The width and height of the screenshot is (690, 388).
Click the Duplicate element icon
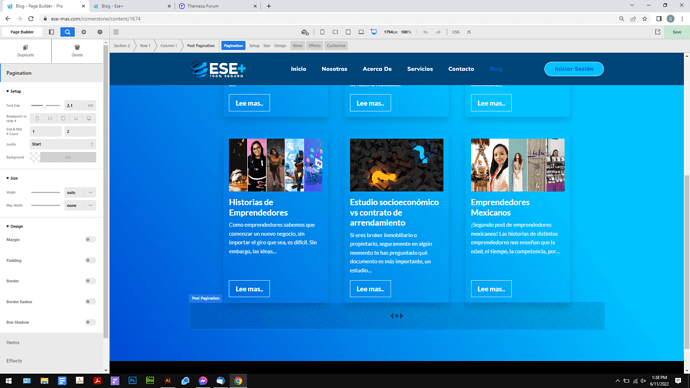(x=25, y=48)
